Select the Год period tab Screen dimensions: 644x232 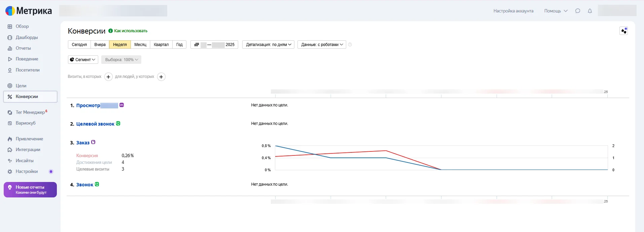(x=179, y=45)
